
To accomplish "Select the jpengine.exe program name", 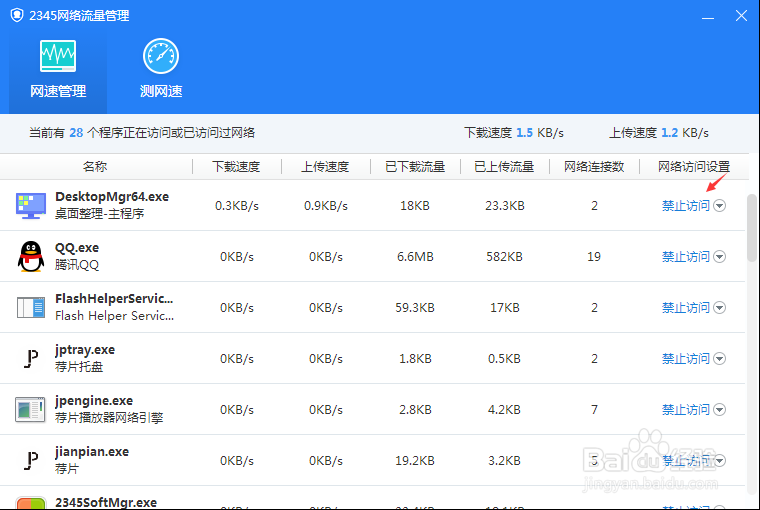I will point(94,401).
